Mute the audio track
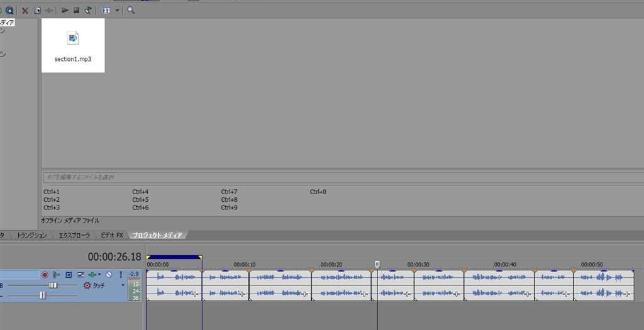Viewport: 644px width, 330px height. click(109, 275)
